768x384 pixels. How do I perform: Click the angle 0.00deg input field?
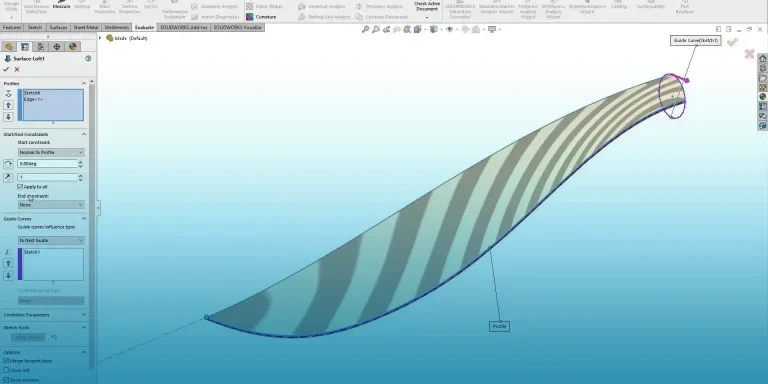48,164
